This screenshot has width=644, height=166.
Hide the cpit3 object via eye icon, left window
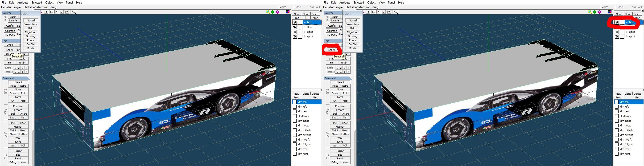tap(295, 37)
